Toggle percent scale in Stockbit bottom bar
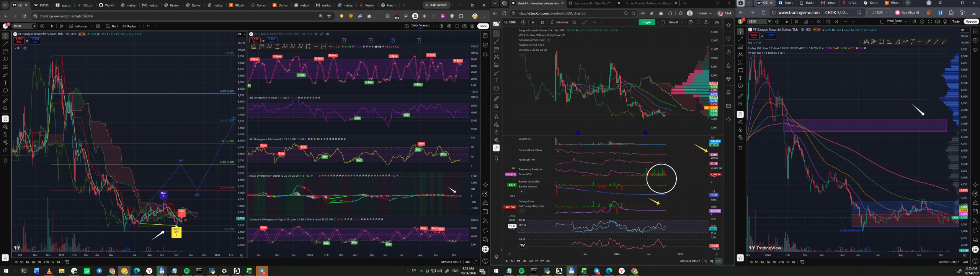This screenshot has width=980, height=276. coord(706,261)
